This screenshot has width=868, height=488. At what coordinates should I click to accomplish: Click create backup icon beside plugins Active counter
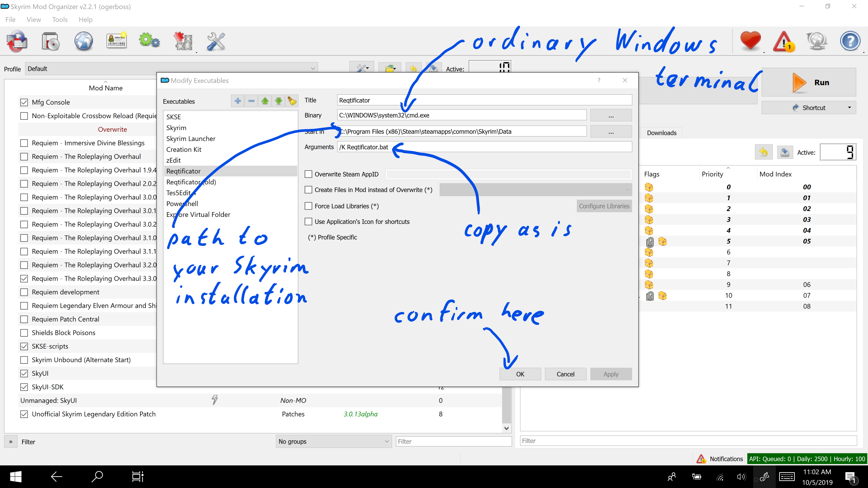pyautogui.click(x=785, y=152)
